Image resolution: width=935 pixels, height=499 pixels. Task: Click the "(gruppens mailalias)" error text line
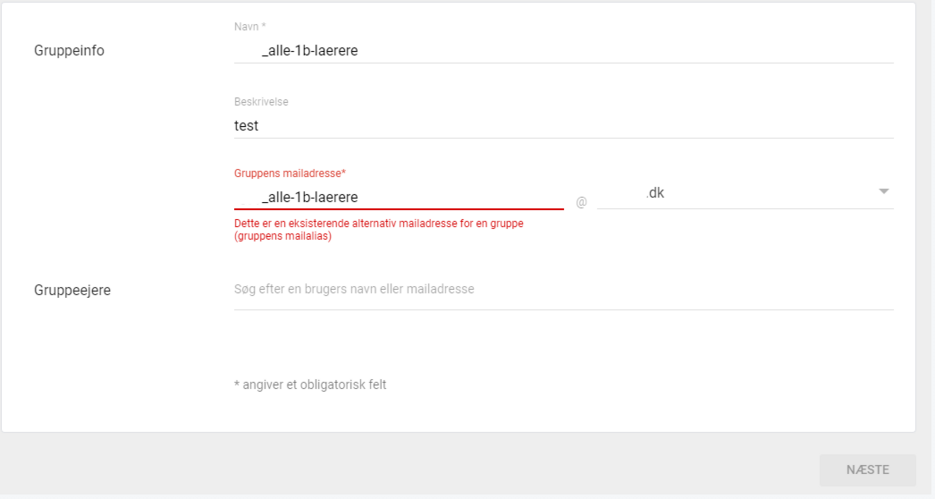[x=283, y=237]
